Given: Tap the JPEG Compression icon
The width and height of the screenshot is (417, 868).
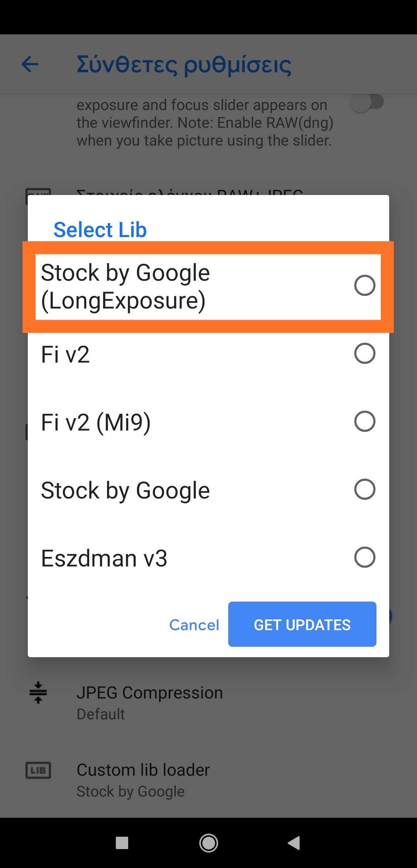Looking at the screenshot, I should (38, 693).
